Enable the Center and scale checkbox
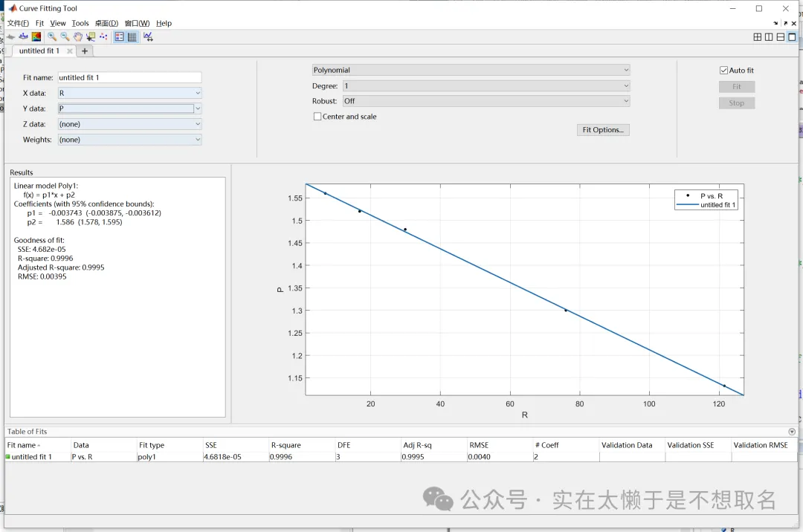This screenshot has width=803, height=532. tap(317, 117)
